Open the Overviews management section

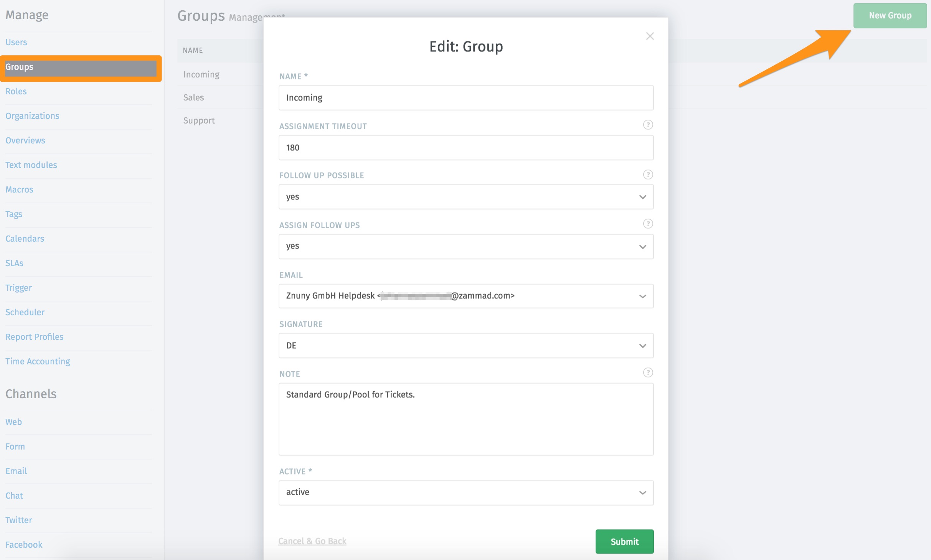coord(25,140)
